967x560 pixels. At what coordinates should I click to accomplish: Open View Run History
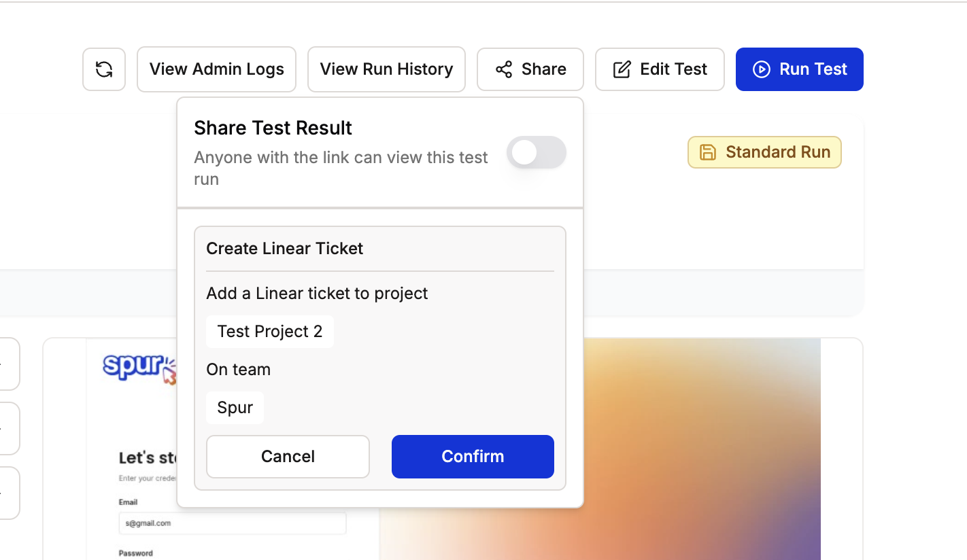(x=386, y=69)
